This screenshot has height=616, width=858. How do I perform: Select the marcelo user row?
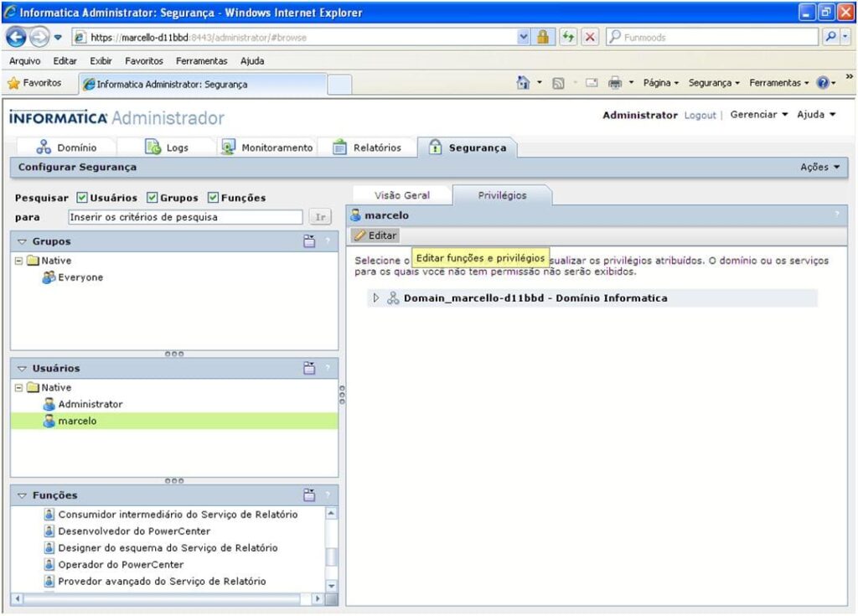pyautogui.click(x=174, y=421)
